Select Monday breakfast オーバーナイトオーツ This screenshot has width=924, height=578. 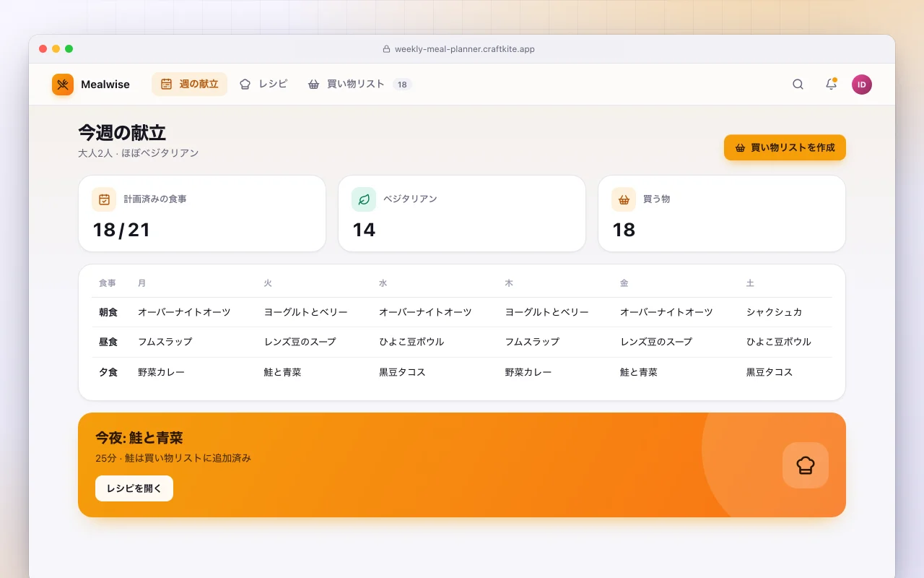point(184,312)
